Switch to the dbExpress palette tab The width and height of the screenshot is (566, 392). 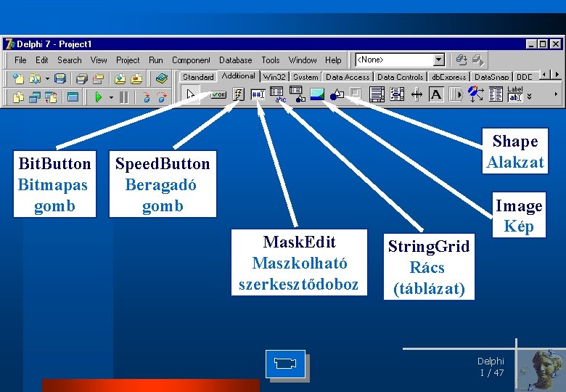point(448,77)
